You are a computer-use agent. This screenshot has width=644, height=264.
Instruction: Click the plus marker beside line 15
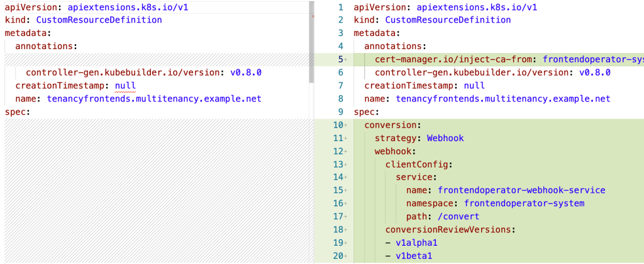point(345,190)
